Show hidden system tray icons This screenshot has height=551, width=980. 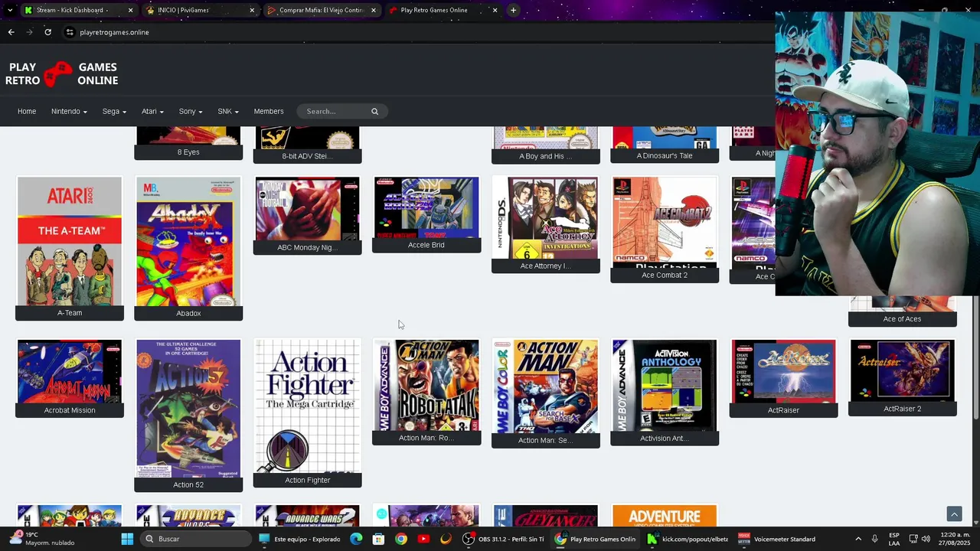pyautogui.click(x=857, y=539)
